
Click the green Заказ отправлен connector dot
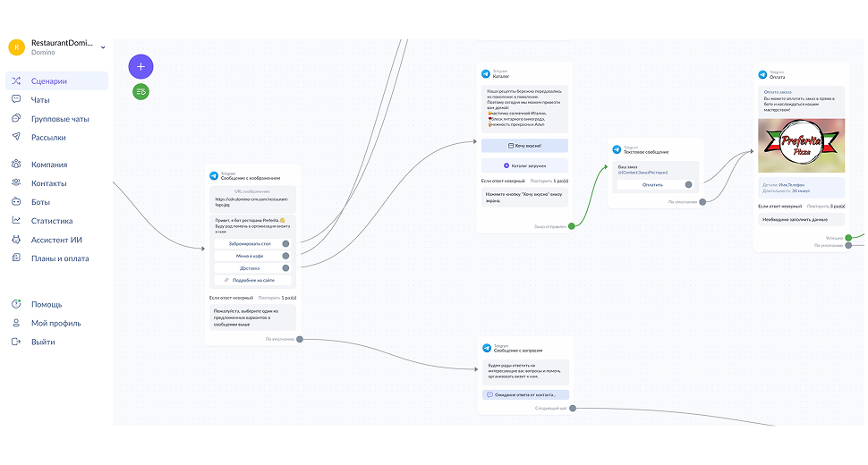[x=572, y=225]
